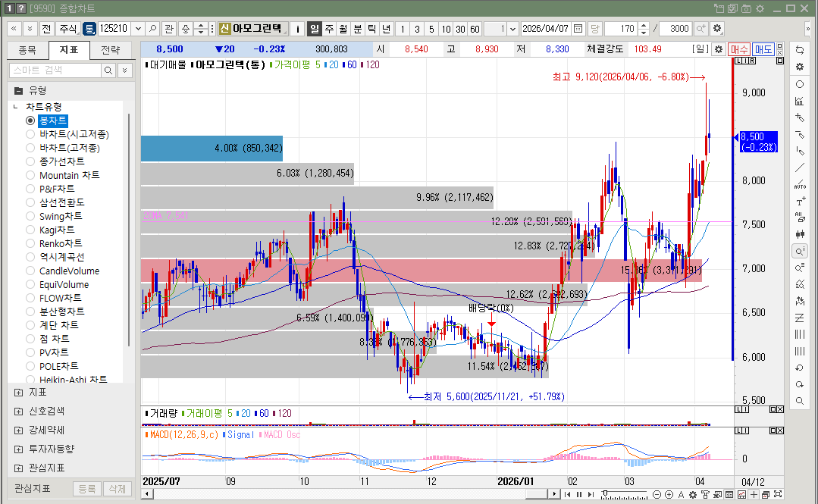Expand the 강세약세 tree section

click(19, 430)
